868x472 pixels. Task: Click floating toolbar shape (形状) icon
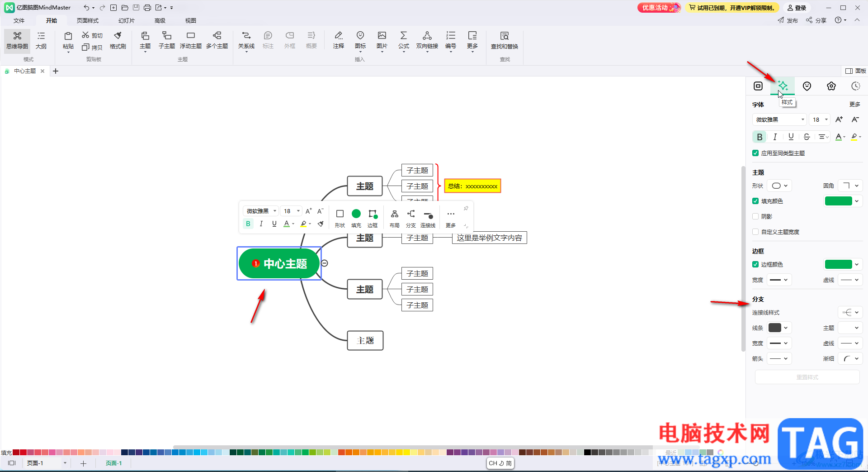(x=340, y=218)
